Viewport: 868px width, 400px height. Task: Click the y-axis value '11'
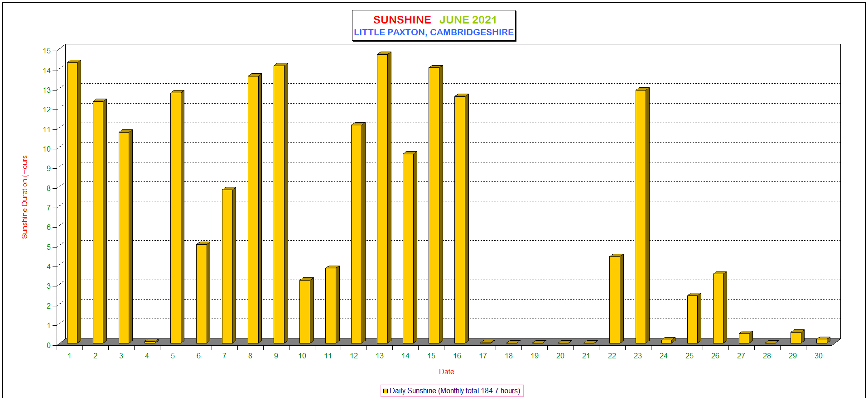(x=47, y=129)
